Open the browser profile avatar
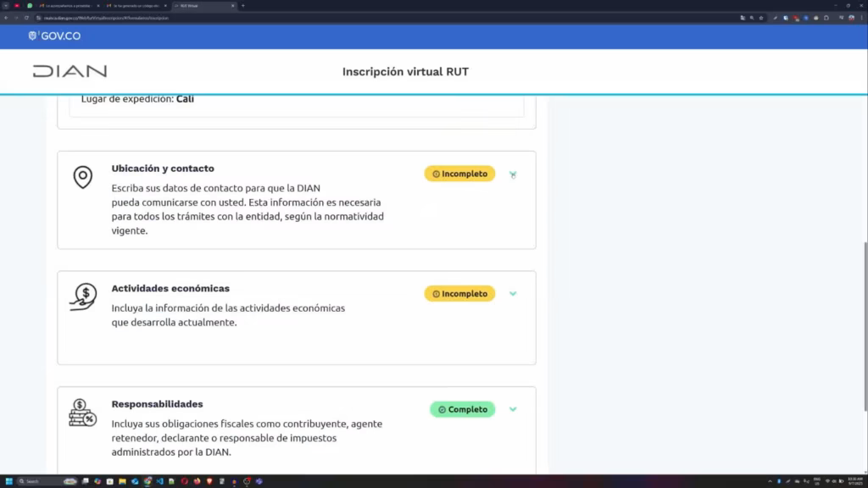Image resolution: width=868 pixels, height=488 pixels. coord(851,18)
